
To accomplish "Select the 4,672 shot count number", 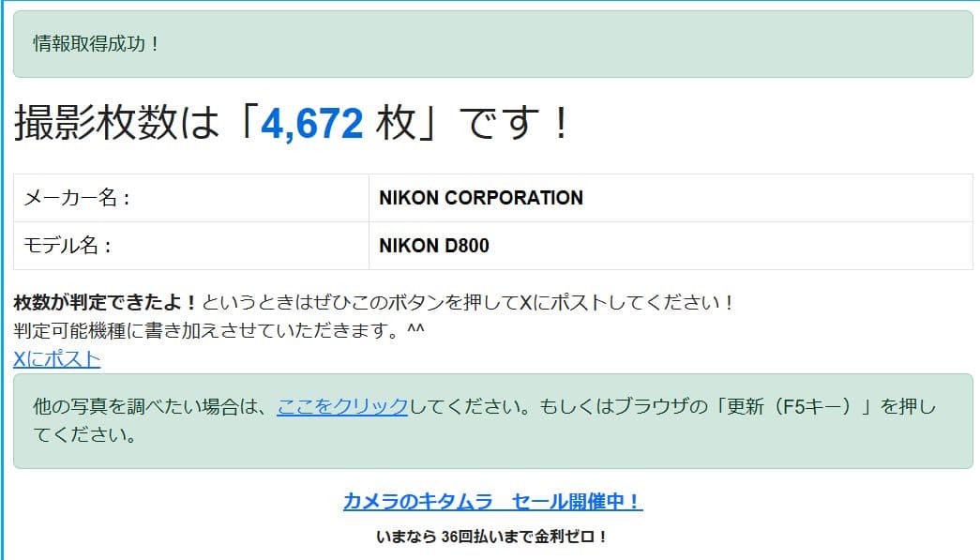I will coord(312,123).
